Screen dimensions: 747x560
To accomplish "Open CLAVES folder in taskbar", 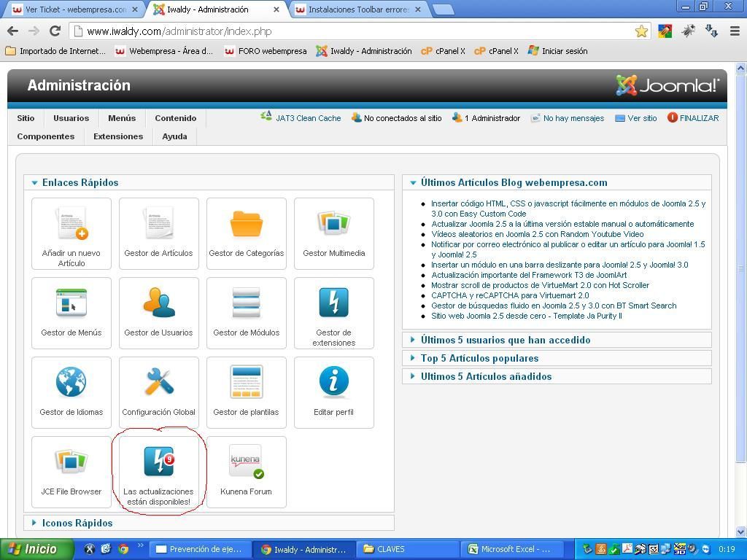I will tap(408, 549).
